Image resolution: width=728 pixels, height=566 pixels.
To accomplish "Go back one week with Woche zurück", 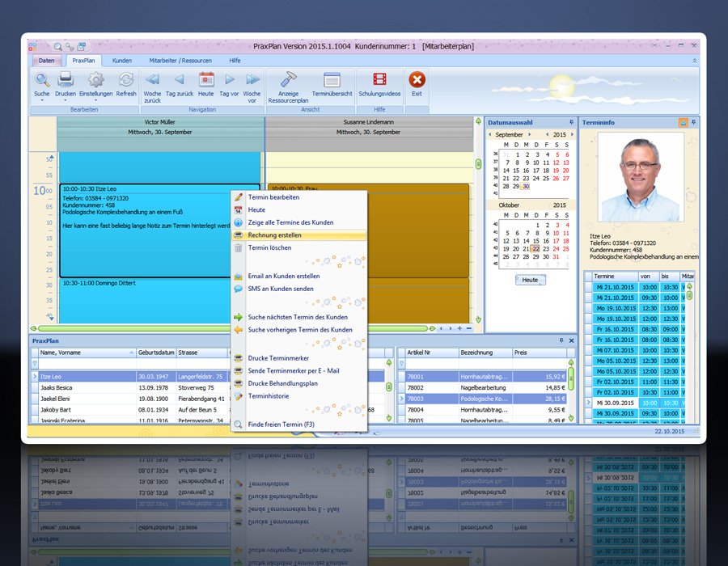I will point(152,80).
